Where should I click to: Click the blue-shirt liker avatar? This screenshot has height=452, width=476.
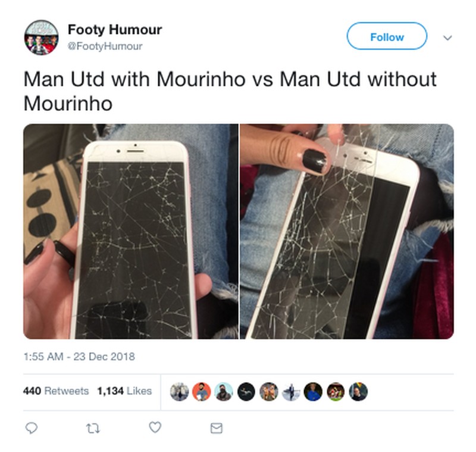[314, 391]
